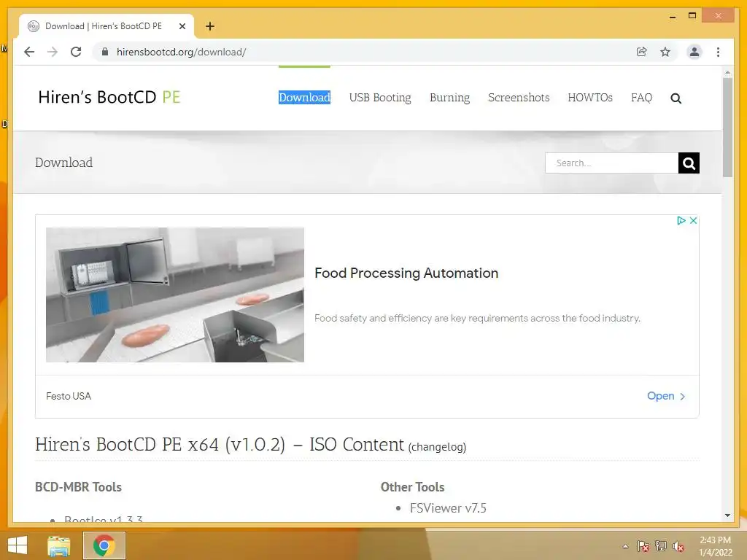The image size is (747, 560).
Task: Show hidden tray icons arrow
Action: [x=625, y=546]
